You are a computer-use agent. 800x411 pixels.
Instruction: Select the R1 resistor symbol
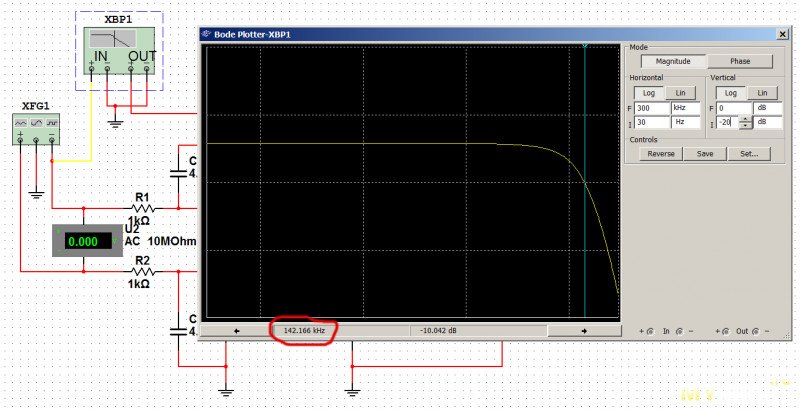coord(143,208)
